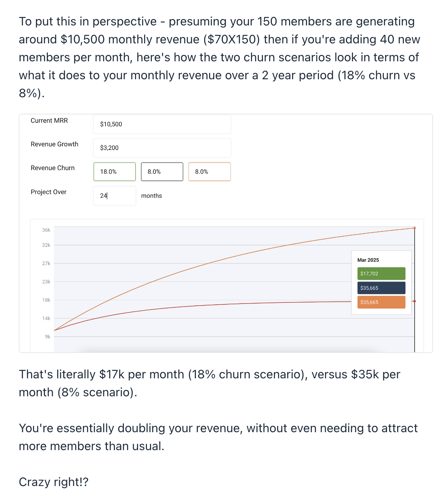
Task: Click the Revenue Growth label
Action: coord(55,144)
